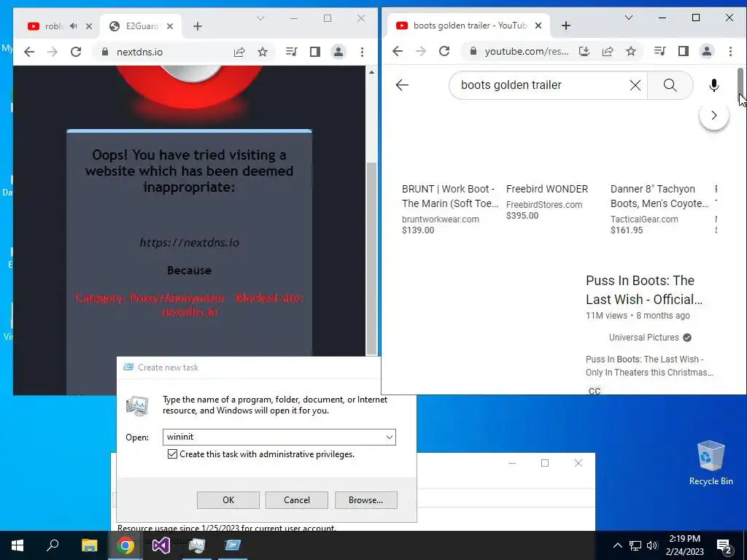Select boots golden trailer YouTube tab

pyautogui.click(x=469, y=26)
